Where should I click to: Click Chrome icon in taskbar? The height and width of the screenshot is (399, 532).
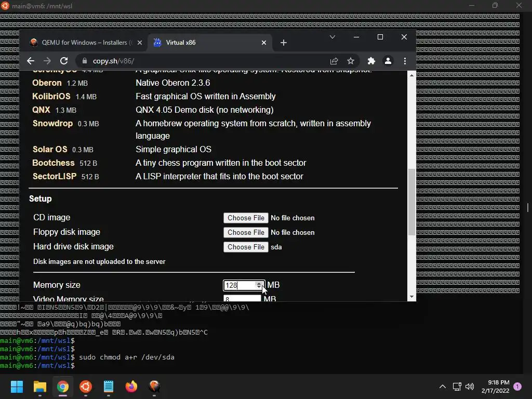(63, 387)
